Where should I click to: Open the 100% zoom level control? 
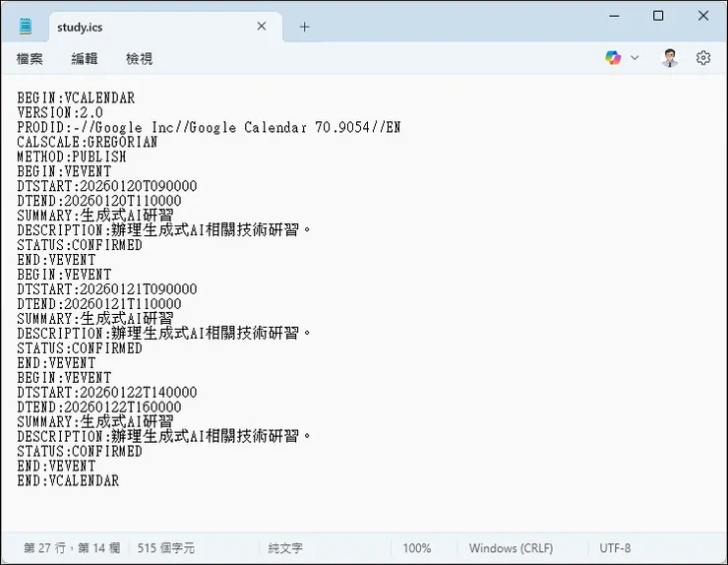tap(416, 548)
